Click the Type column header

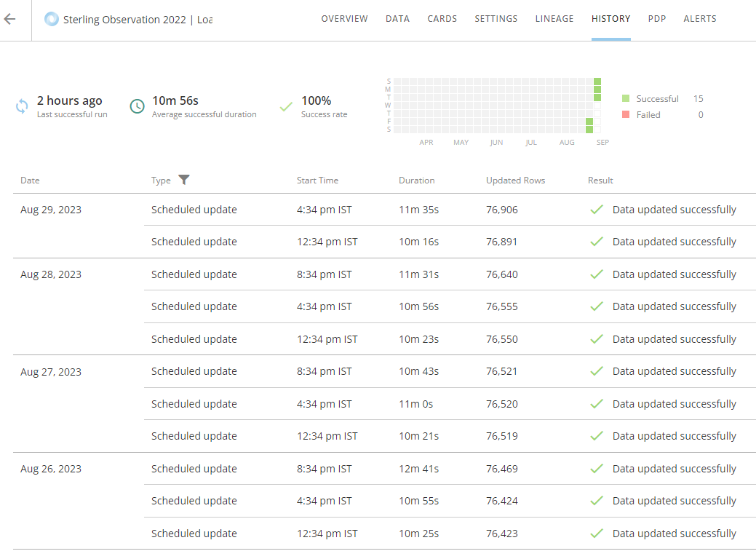tap(161, 181)
